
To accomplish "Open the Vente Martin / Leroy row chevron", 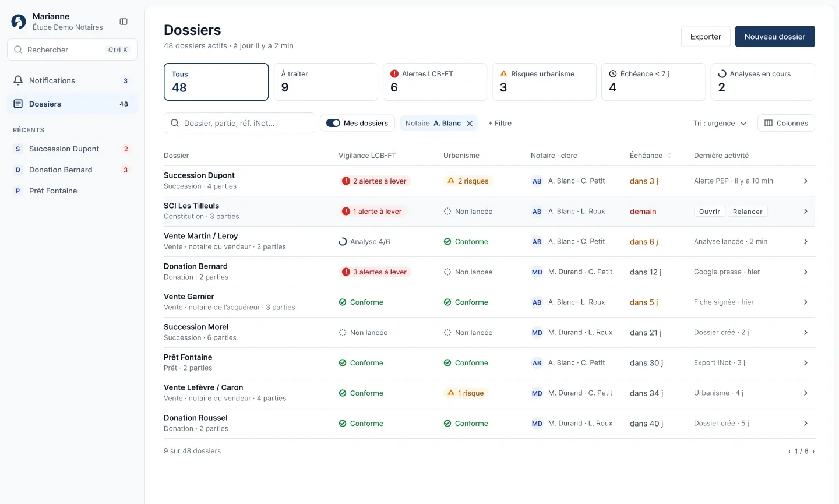I will [x=806, y=242].
